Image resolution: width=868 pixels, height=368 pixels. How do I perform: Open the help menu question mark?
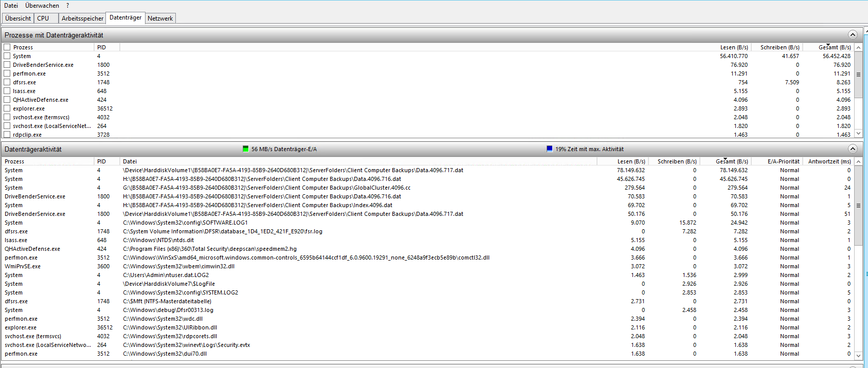pyautogui.click(x=67, y=6)
